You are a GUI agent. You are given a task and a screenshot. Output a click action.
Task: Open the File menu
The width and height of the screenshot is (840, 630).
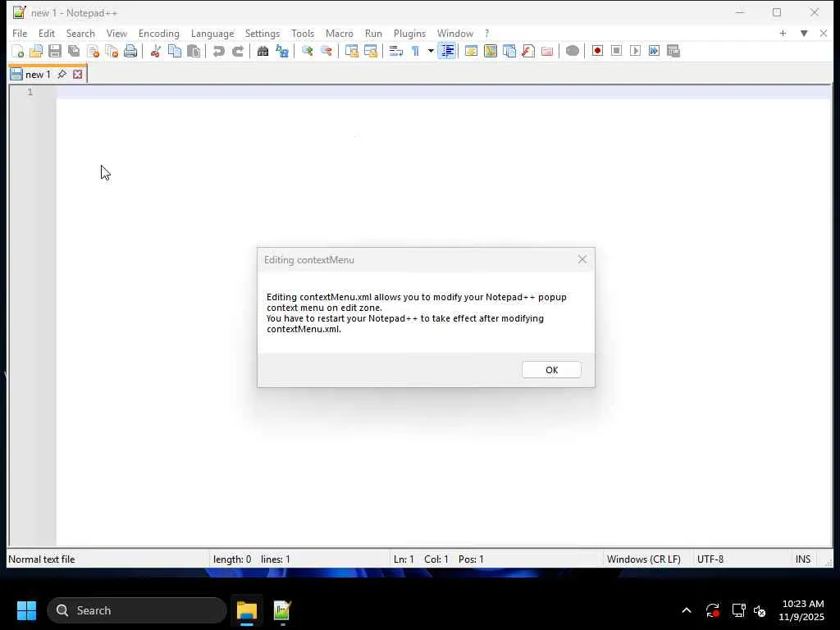tap(20, 33)
